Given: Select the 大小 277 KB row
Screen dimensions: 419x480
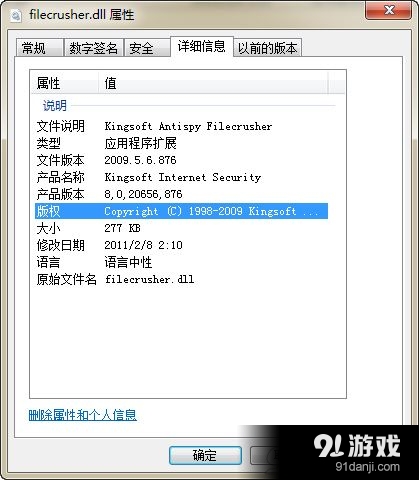Looking at the screenshot, I should pyautogui.click(x=181, y=228).
